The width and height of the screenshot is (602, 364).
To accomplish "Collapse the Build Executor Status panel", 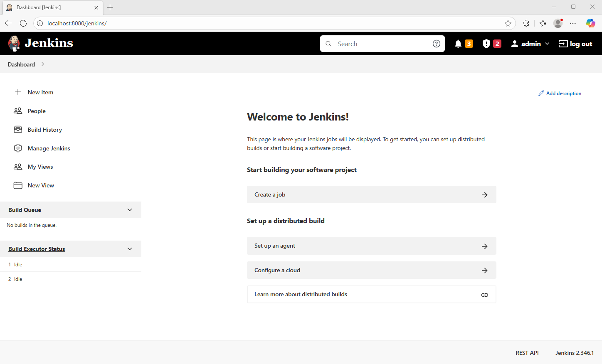I will click(x=130, y=249).
